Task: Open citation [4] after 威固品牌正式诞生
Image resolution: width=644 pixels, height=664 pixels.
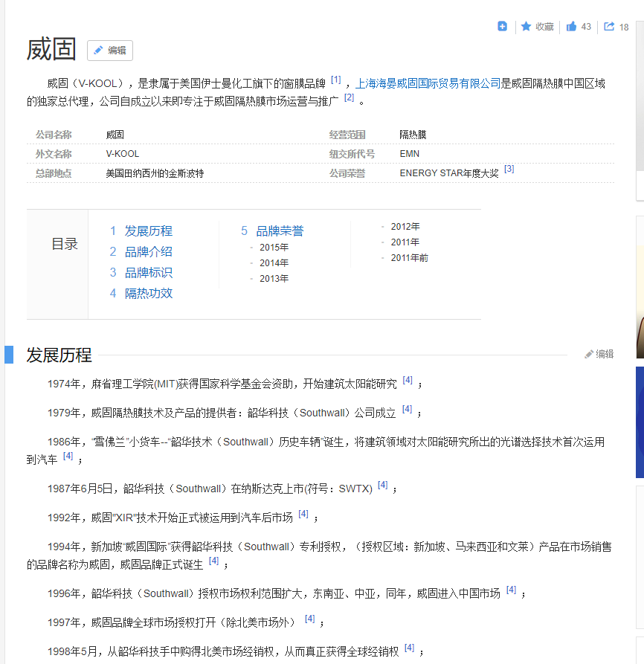Action: [214, 561]
